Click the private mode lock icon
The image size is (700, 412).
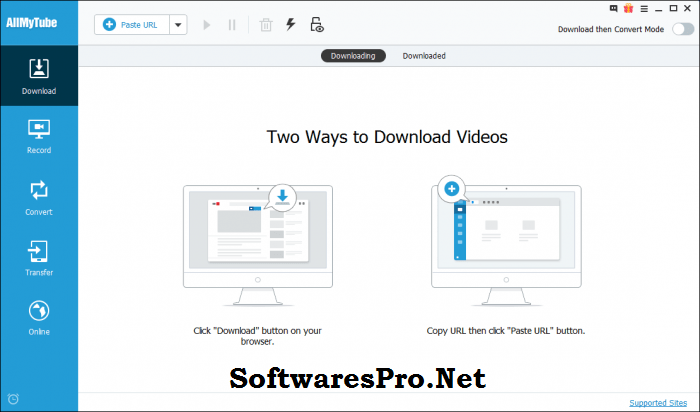point(317,25)
